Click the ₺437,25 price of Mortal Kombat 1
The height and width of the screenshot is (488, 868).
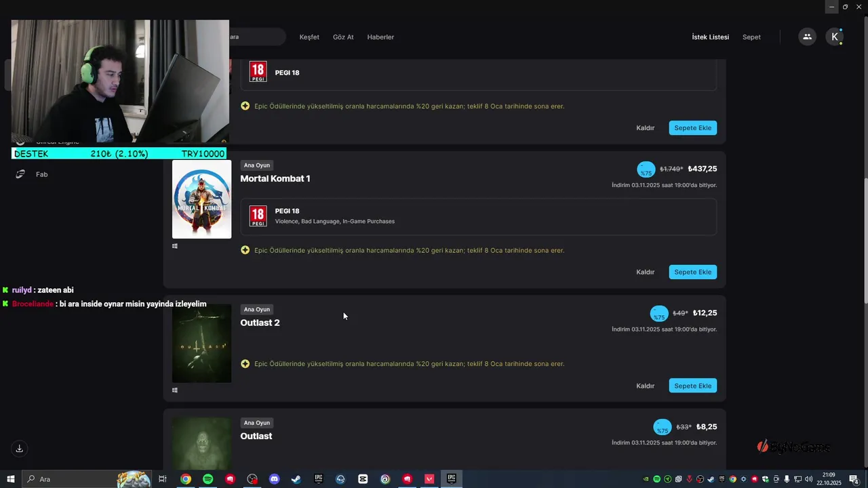click(x=702, y=169)
